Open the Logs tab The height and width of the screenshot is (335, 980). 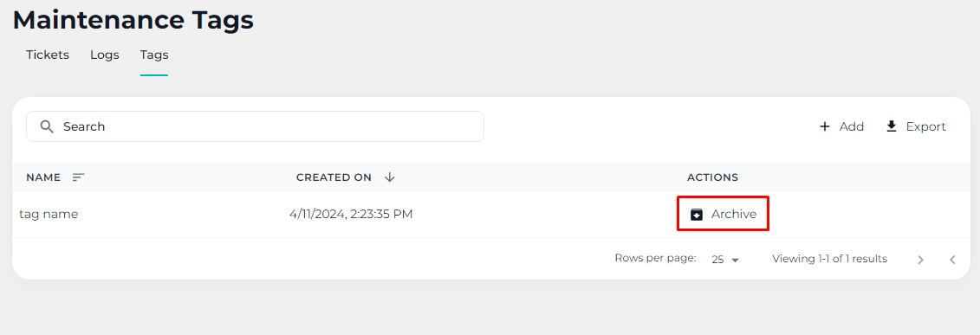coord(104,55)
